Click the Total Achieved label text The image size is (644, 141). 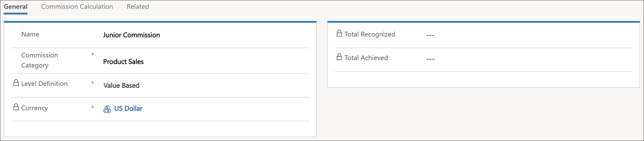coord(366,58)
